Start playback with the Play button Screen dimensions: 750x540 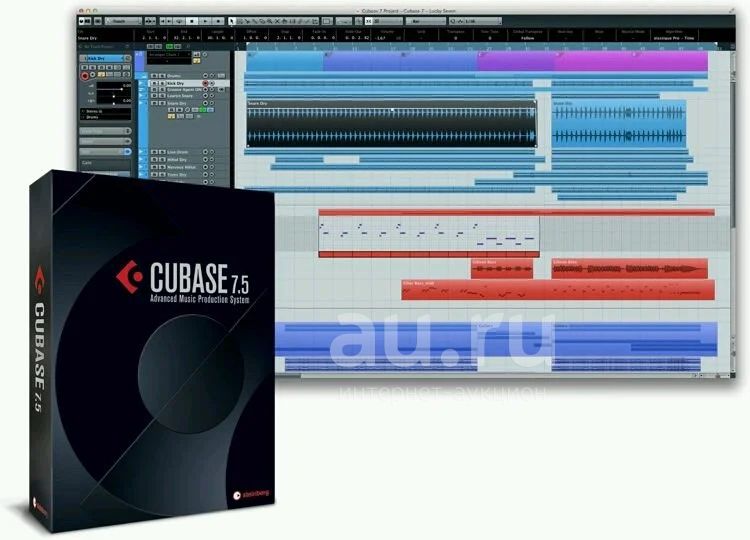(205, 21)
